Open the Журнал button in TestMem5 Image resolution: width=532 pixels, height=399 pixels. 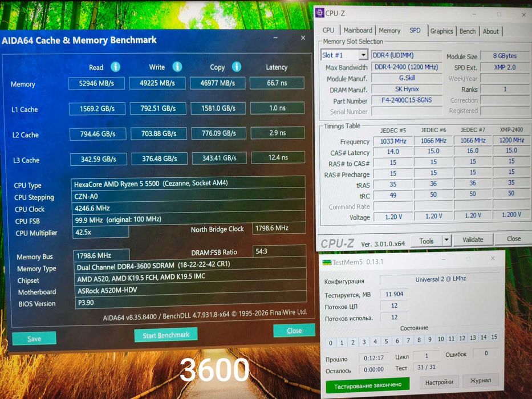click(x=480, y=380)
